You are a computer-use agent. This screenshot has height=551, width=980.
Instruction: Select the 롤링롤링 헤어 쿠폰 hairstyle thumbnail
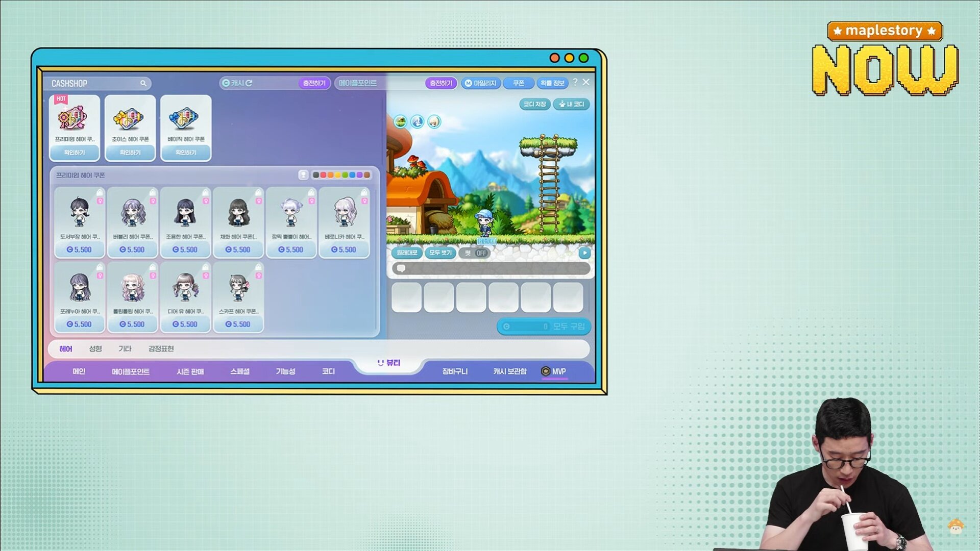(133, 287)
